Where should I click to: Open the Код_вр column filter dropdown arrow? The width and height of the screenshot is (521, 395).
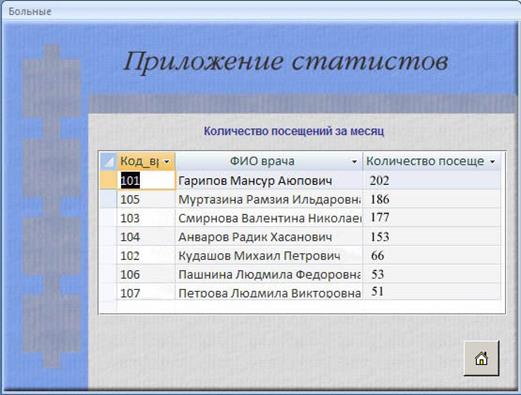[x=166, y=162]
